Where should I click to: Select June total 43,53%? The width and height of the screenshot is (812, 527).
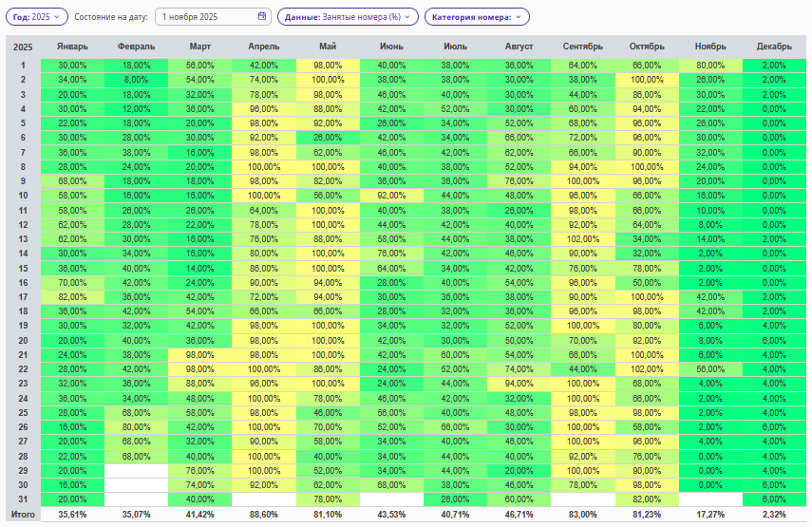pyautogui.click(x=391, y=515)
